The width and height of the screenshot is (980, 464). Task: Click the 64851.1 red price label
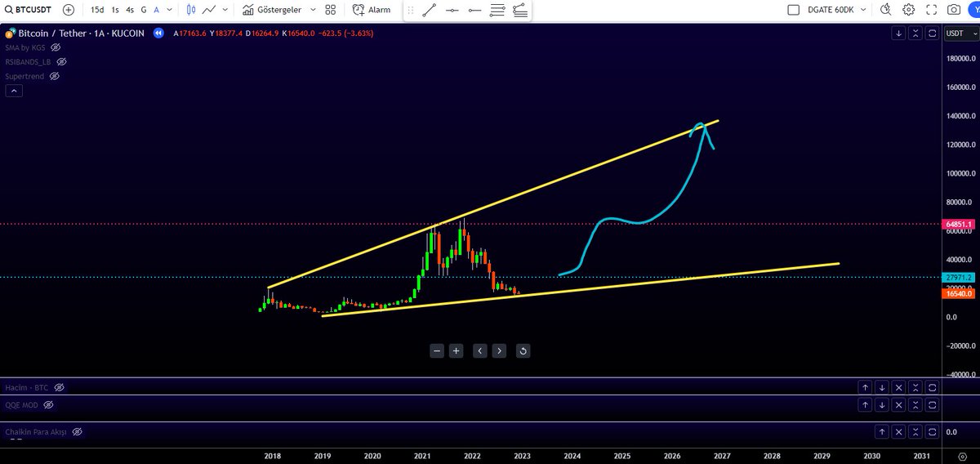(x=958, y=223)
